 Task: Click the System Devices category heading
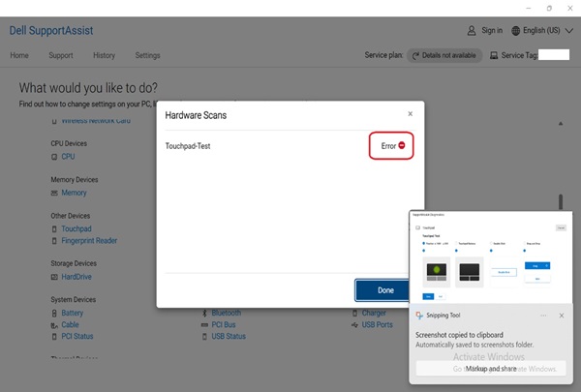[x=74, y=299]
